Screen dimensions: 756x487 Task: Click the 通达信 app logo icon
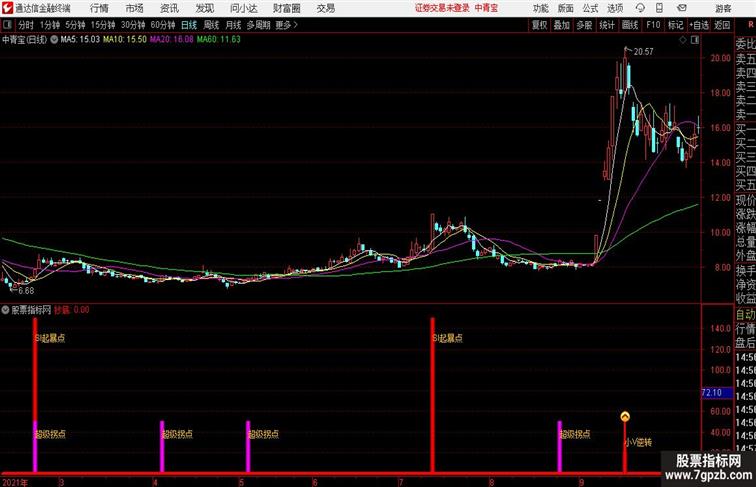(7, 8)
